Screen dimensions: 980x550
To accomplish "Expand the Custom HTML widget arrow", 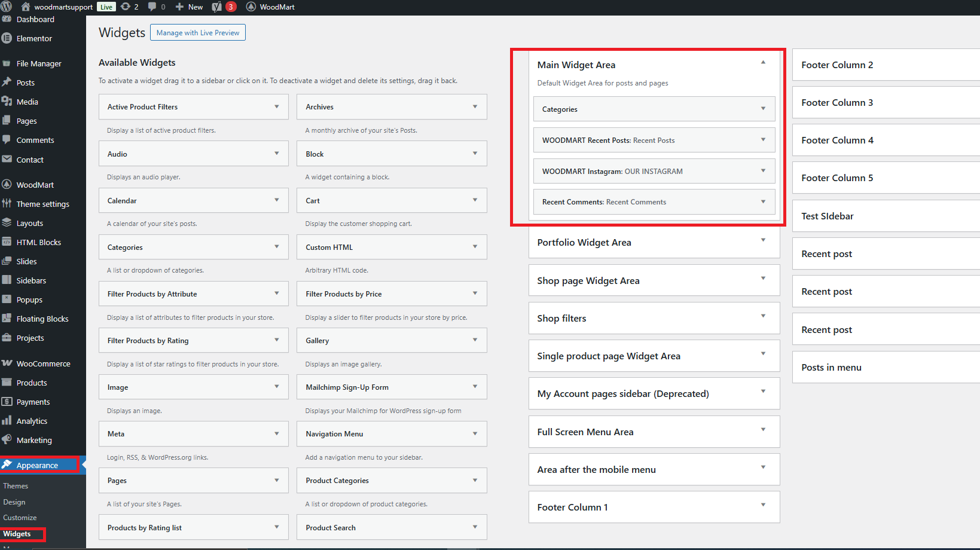I will (x=475, y=247).
